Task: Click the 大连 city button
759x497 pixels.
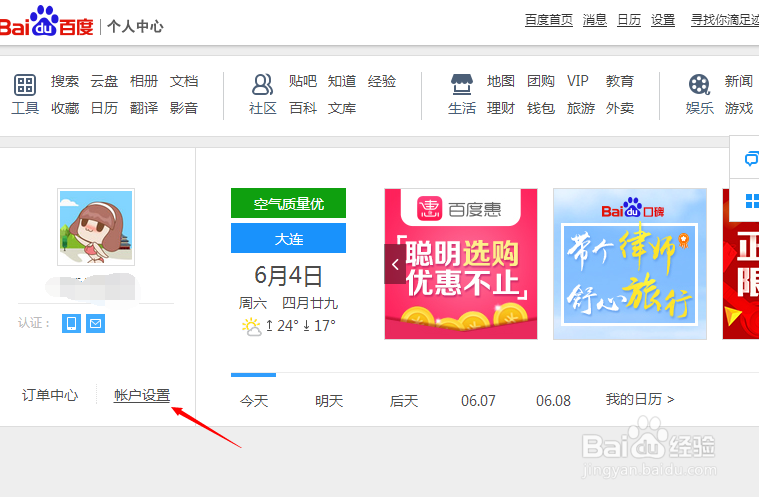Action: pyautogui.click(x=288, y=238)
